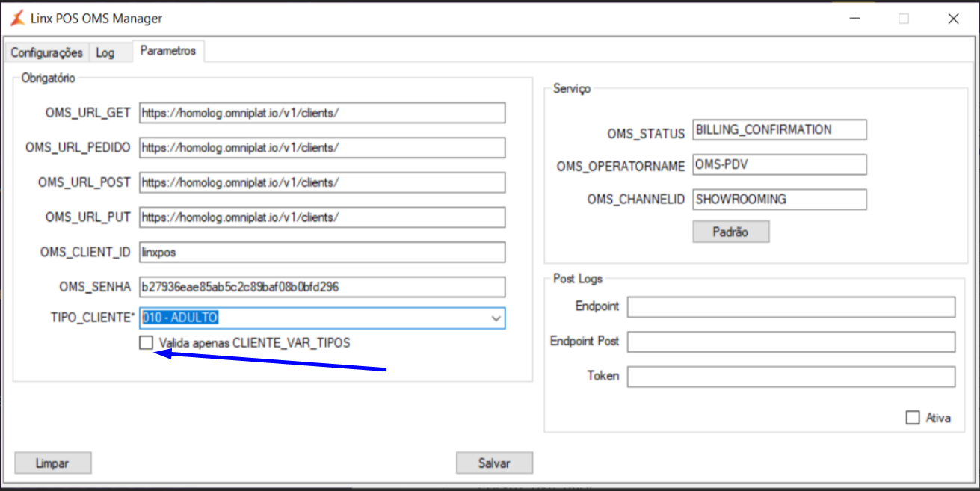Screen dimensions: 980x491
Task: Focus the OMS_URL_GET field
Action: click(321, 113)
